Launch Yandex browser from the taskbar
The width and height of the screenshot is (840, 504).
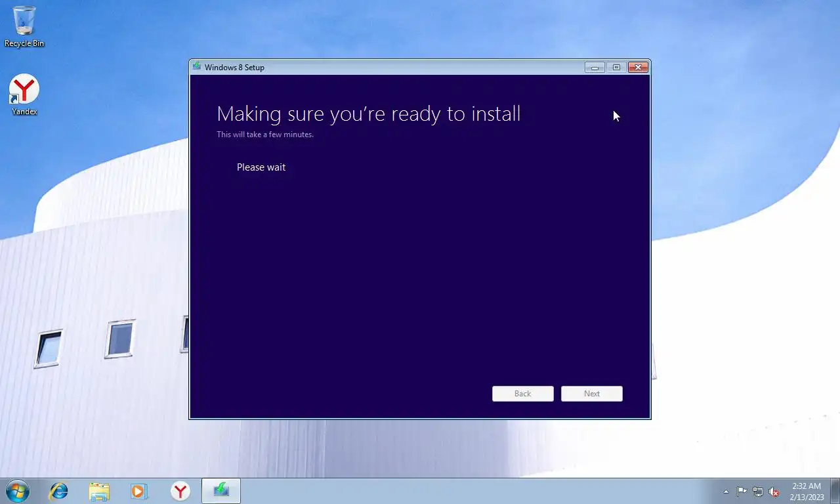point(180,491)
